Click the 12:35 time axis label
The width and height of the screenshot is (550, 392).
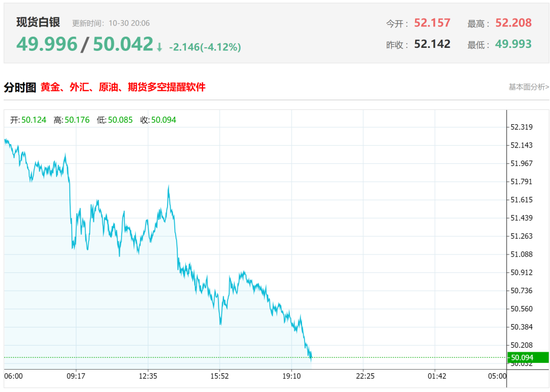[x=148, y=376]
